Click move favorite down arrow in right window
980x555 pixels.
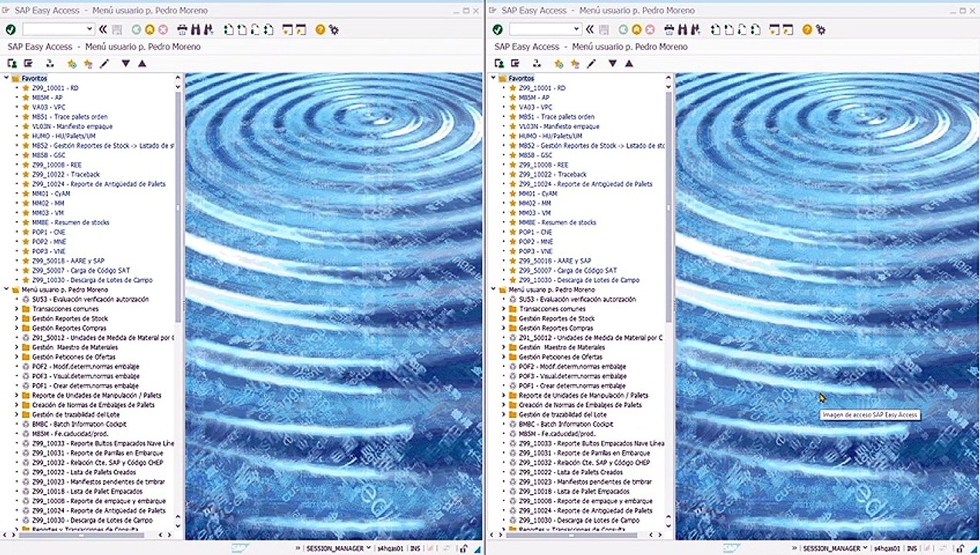[612, 63]
